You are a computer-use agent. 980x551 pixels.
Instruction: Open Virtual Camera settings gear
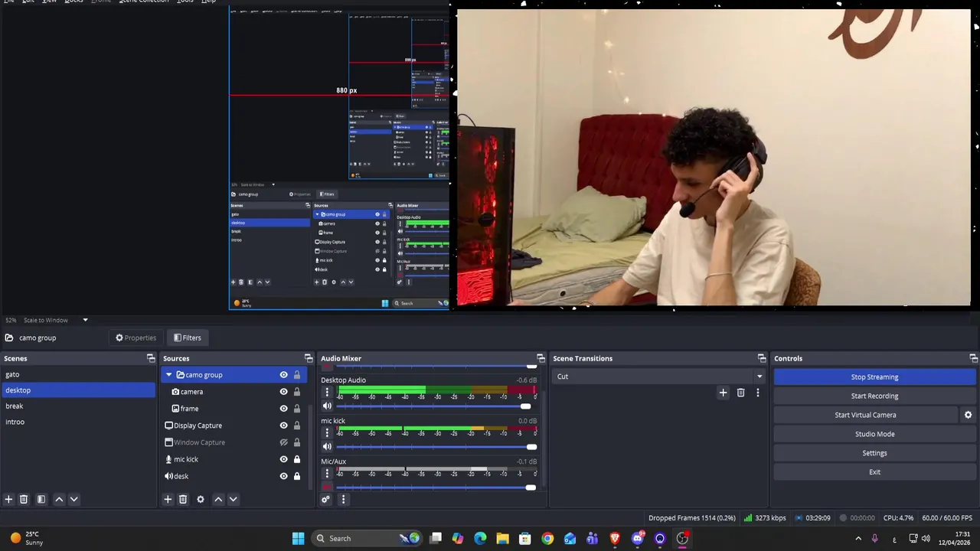(968, 415)
